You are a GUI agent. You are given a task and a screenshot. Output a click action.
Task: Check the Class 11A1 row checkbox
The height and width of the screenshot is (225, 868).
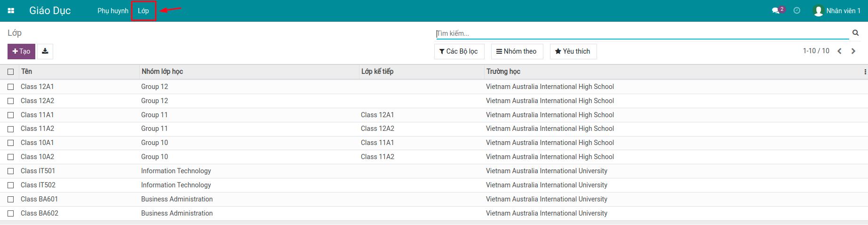coord(11,115)
